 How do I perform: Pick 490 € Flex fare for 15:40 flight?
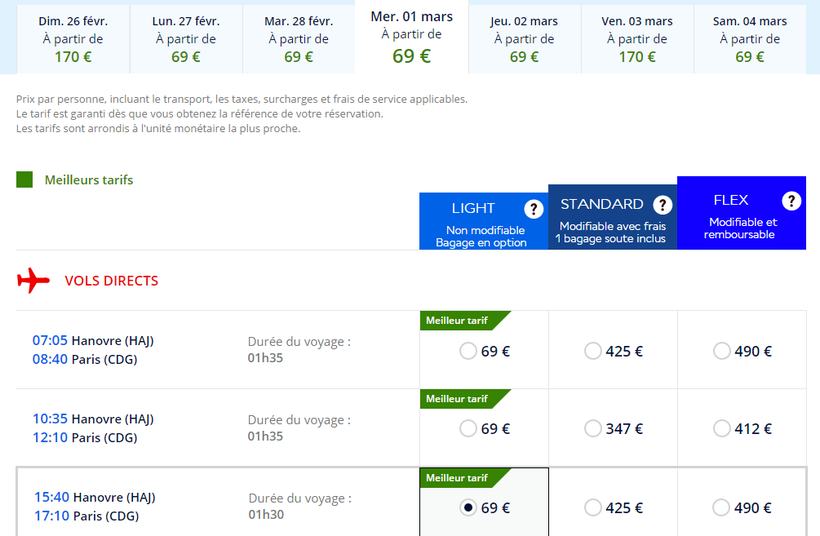722,508
